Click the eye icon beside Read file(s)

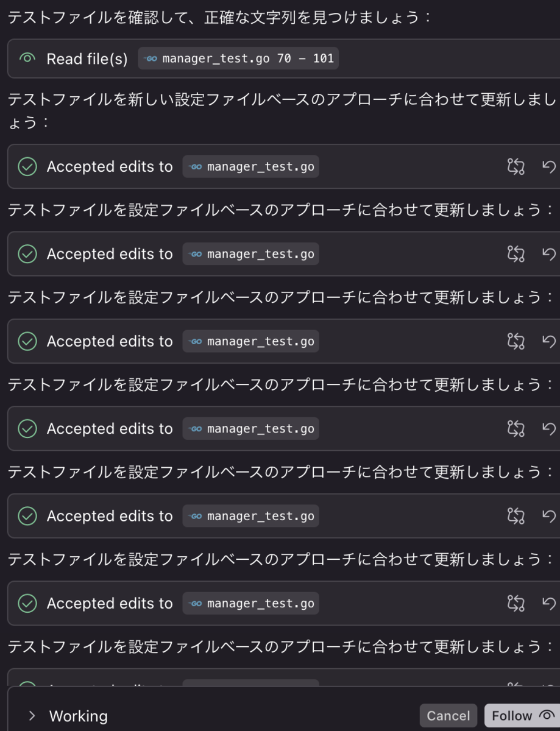27,58
